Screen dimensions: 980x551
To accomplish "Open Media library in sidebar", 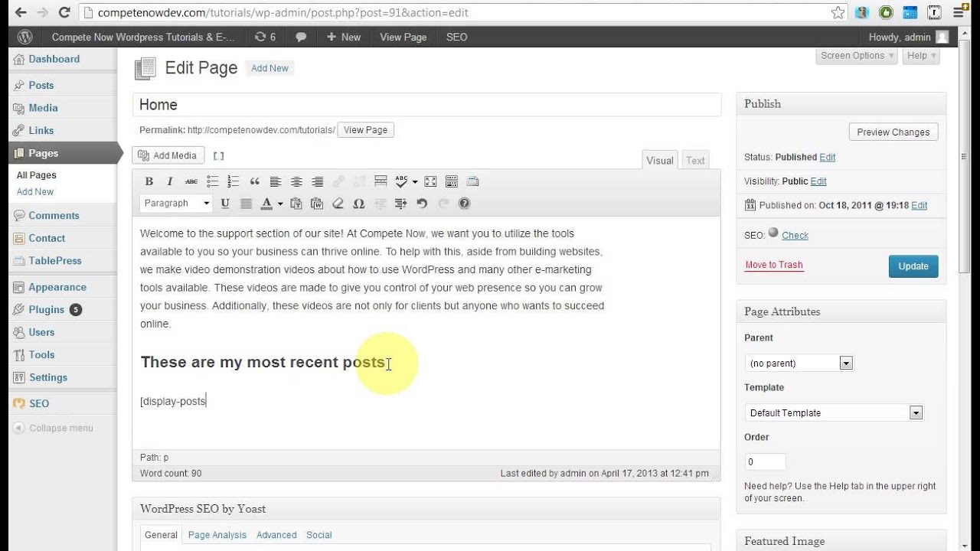I will coord(43,108).
